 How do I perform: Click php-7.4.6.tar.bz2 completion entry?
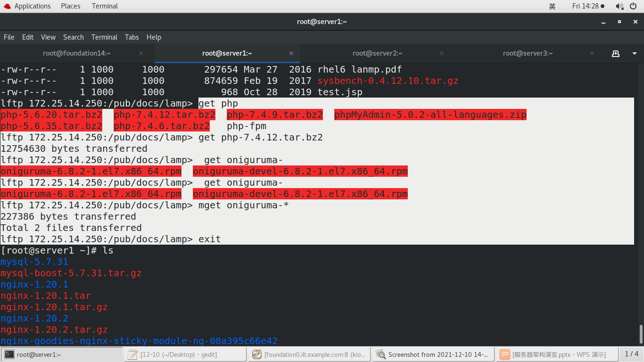point(162,126)
